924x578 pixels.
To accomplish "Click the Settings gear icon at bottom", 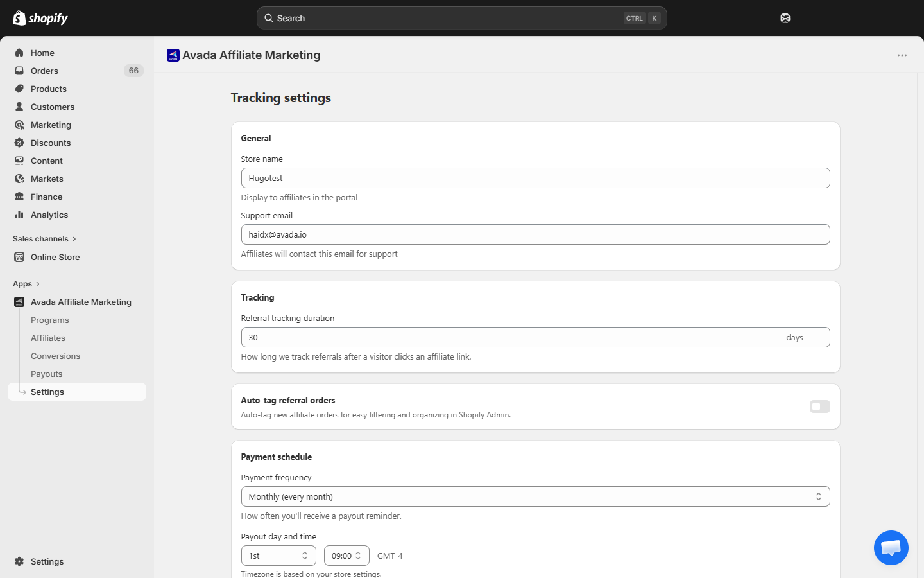I will [x=19, y=561].
